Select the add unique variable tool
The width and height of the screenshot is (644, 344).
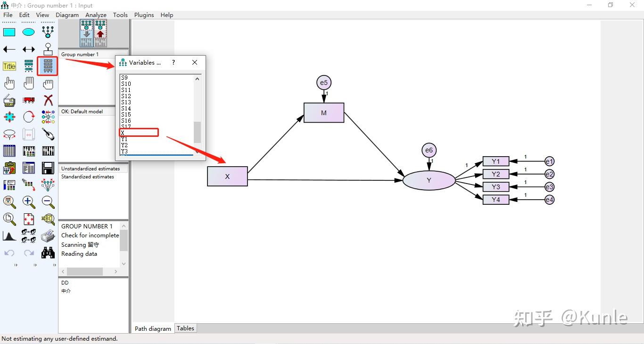click(x=48, y=49)
